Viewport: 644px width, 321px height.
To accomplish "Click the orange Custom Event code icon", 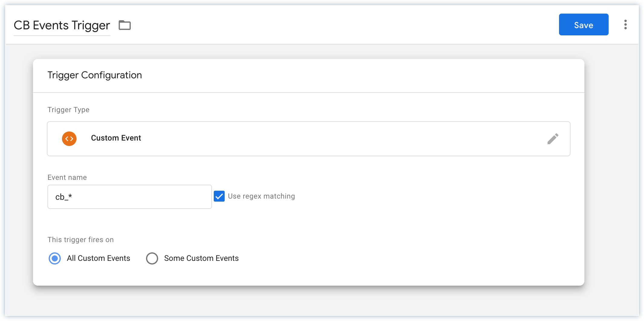I will click(69, 139).
